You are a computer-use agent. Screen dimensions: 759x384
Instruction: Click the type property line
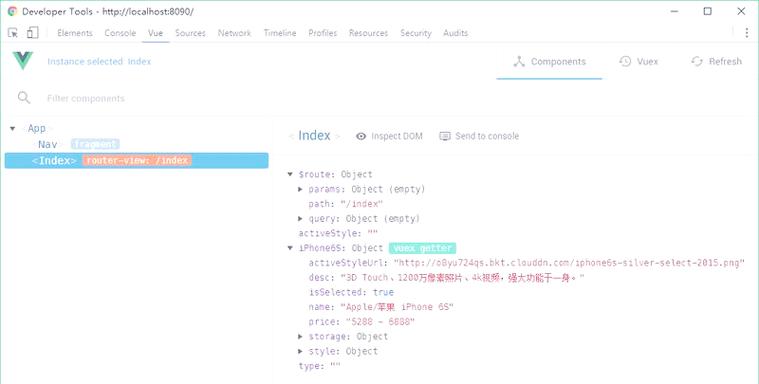point(319,366)
